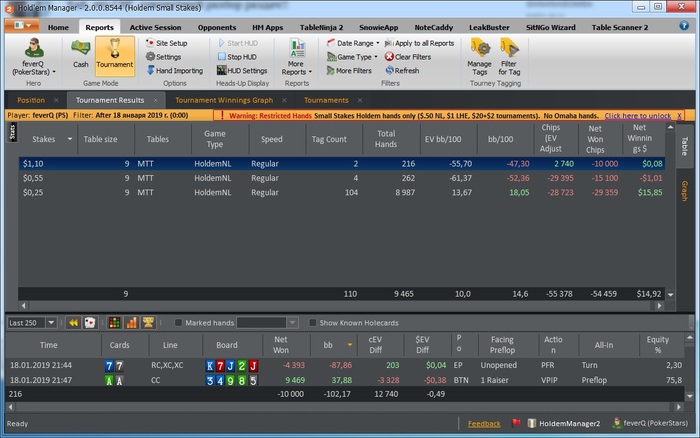Image resolution: width=700 pixels, height=438 pixels.
Task: Apply filters to all Reports
Action: 419,43
